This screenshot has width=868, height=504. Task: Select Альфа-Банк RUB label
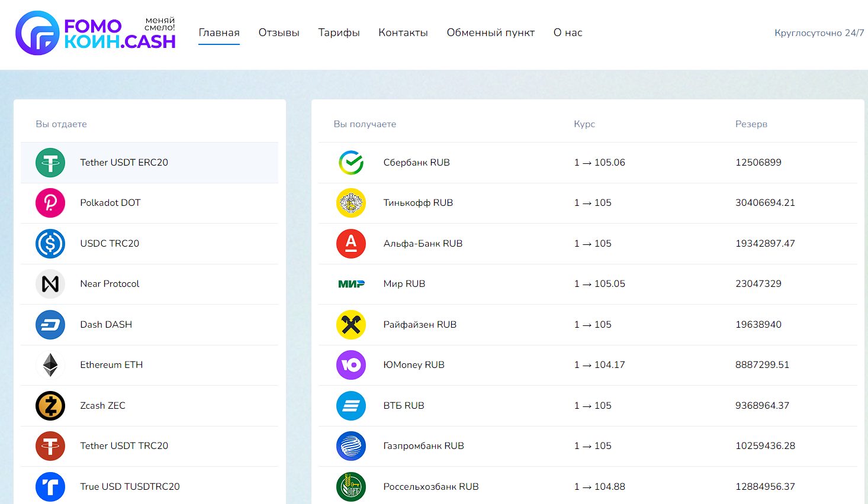point(423,244)
